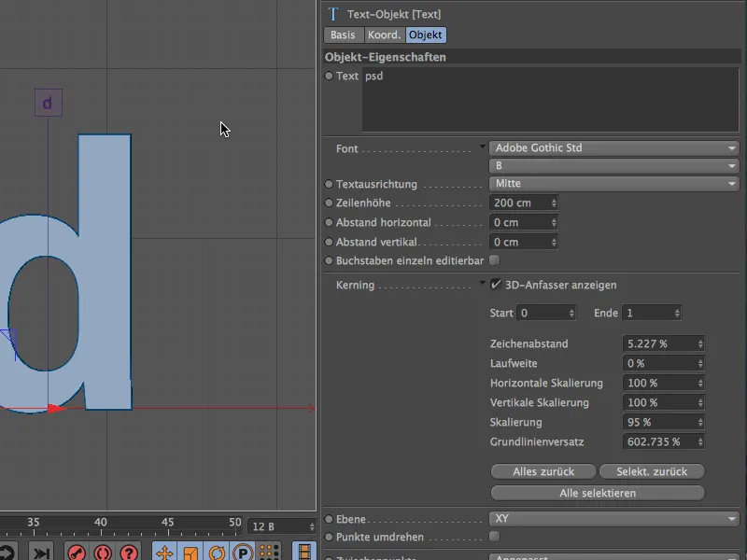Click the Grundlinienversatz stepper arrows
Viewport: 747px width, 560px height.
point(700,441)
